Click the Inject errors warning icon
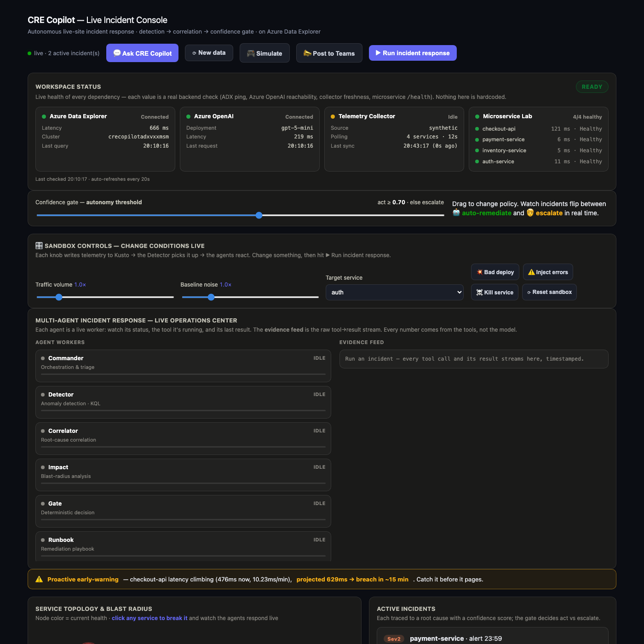Image resolution: width=644 pixels, height=644 pixels. point(531,272)
